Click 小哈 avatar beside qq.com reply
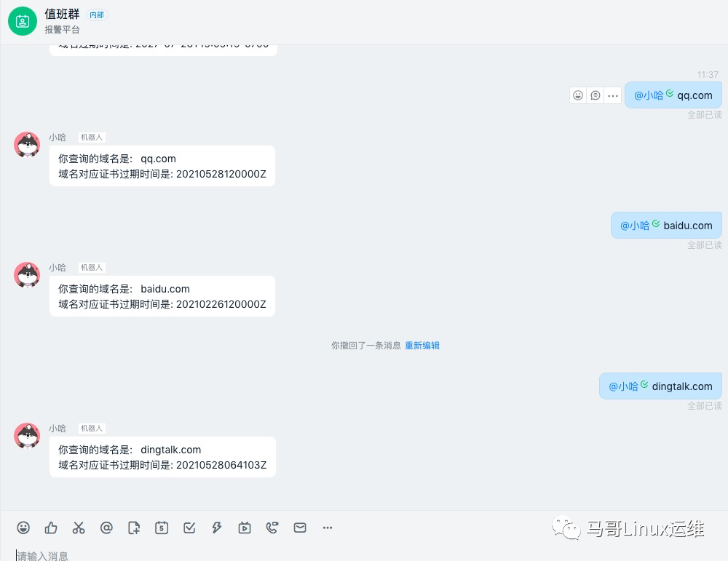Image resolution: width=728 pixels, height=561 pixels. [x=27, y=145]
